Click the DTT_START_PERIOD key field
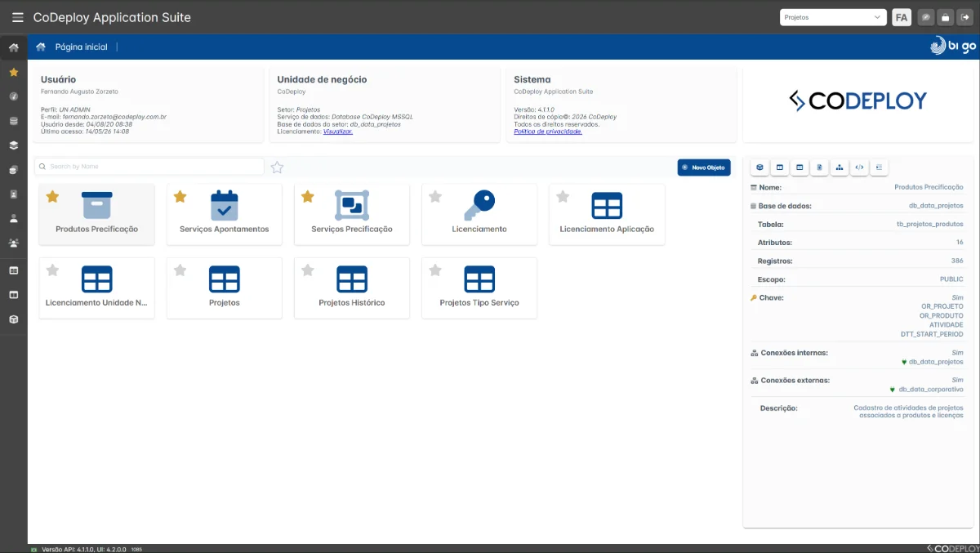This screenshot has width=980, height=553. click(932, 334)
